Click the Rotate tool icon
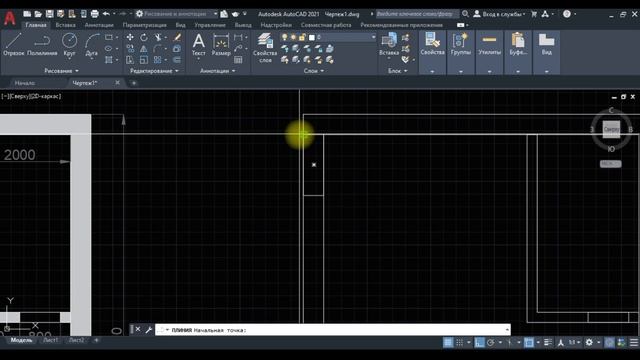The width and height of the screenshot is (640, 360). 144,38
